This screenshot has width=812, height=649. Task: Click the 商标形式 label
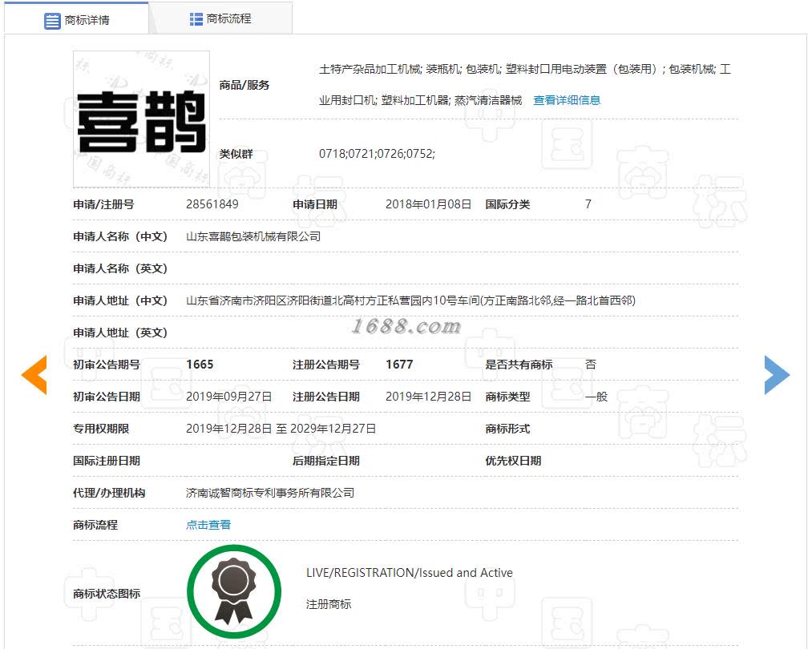(x=507, y=429)
